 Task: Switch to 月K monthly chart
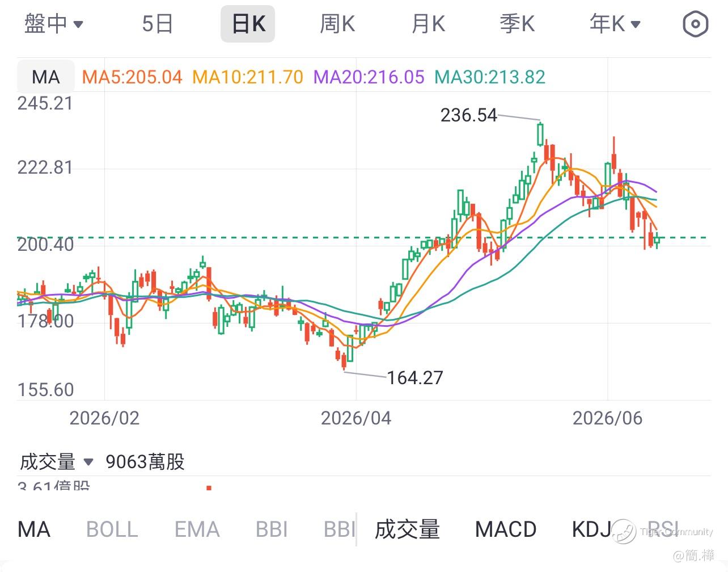(428, 24)
